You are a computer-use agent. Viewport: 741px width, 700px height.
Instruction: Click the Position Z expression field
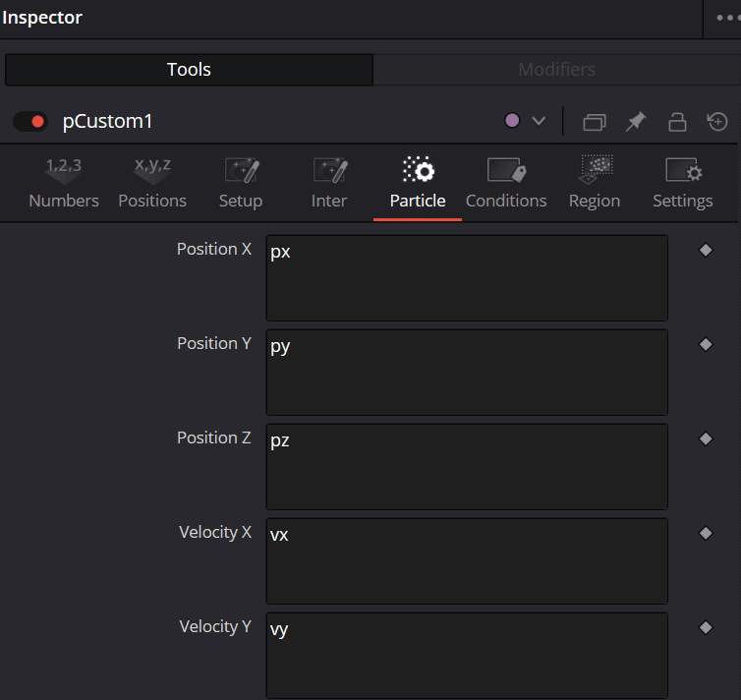(467, 467)
